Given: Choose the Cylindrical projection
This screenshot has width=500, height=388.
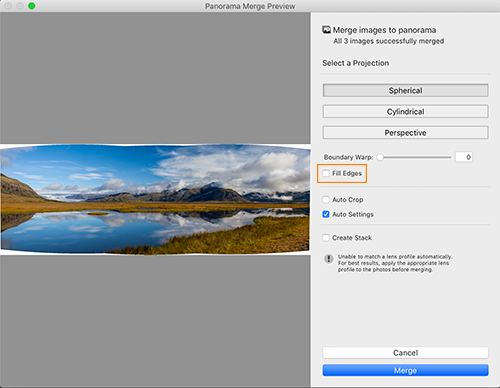Looking at the screenshot, I should [x=405, y=111].
